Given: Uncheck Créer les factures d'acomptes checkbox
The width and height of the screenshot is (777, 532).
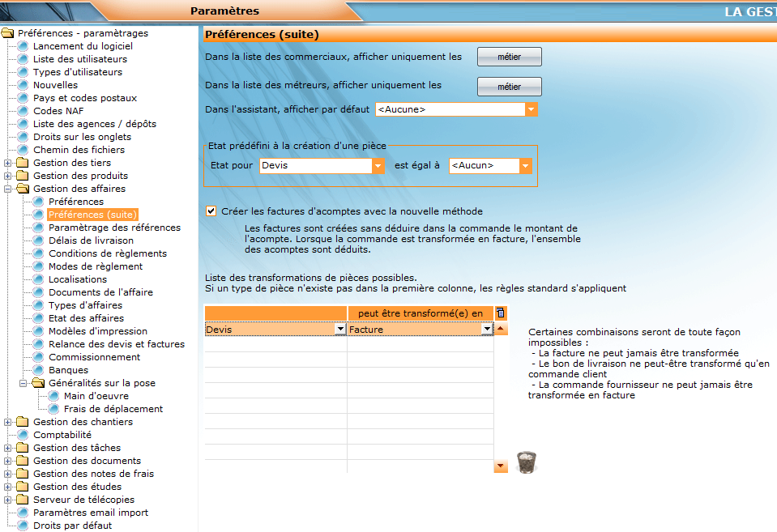Looking at the screenshot, I should (x=211, y=211).
